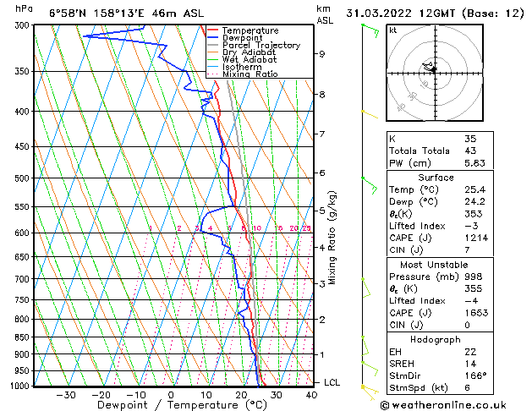Image resolution: width=532 pixels, height=411 pixels.
Task: Click the hodograph circle plot
Action: coord(433,69)
